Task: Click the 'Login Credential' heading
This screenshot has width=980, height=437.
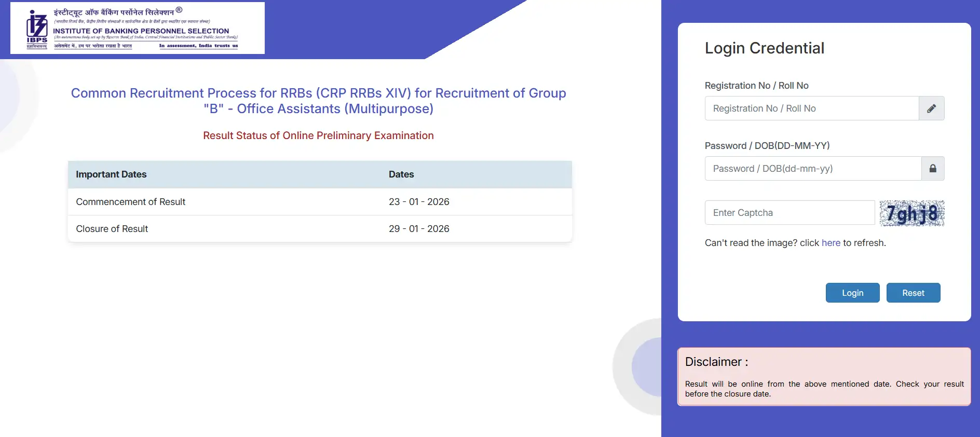Action: point(764,48)
